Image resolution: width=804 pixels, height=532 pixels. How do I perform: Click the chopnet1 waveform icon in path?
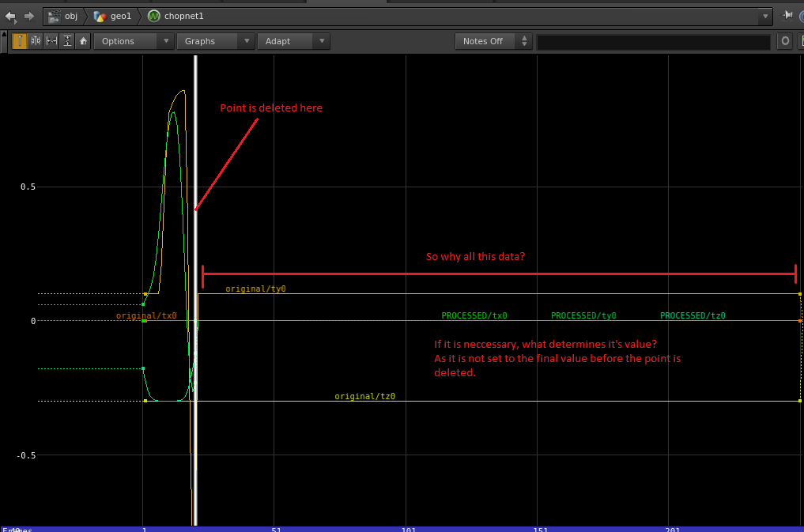point(154,17)
